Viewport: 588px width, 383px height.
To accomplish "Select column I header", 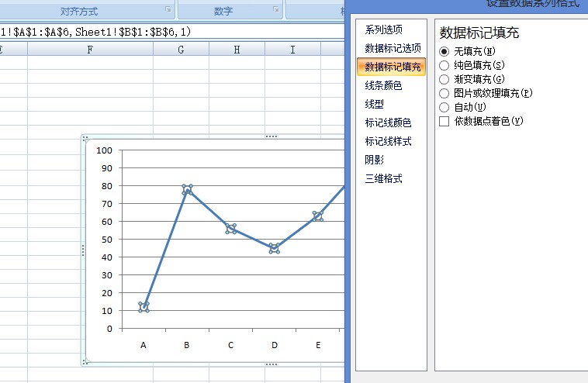I will pos(293,50).
